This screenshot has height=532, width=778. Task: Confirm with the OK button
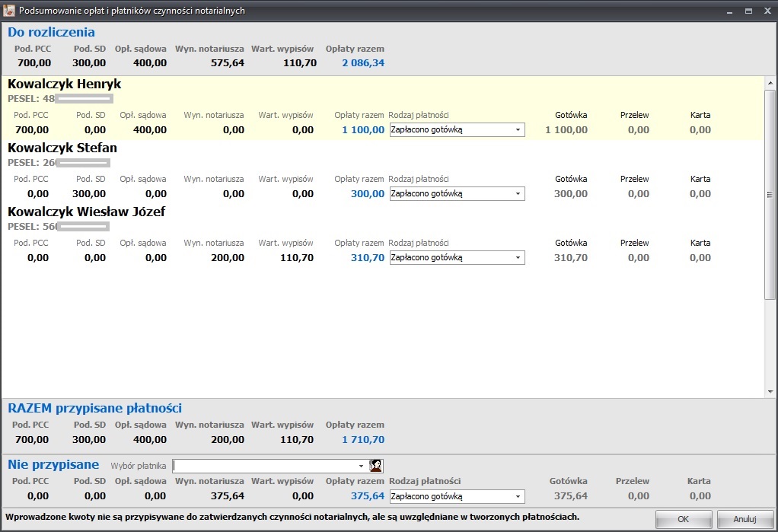point(683,519)
